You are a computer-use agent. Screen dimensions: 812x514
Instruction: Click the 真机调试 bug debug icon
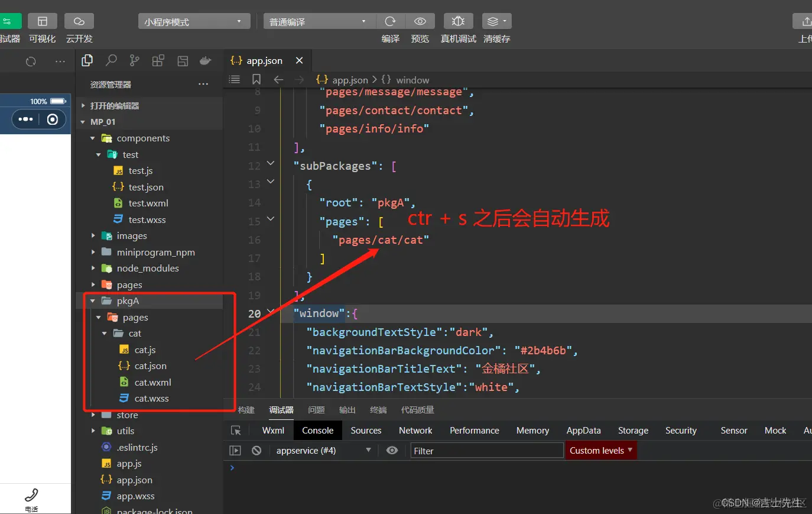(x=458, y=21)
